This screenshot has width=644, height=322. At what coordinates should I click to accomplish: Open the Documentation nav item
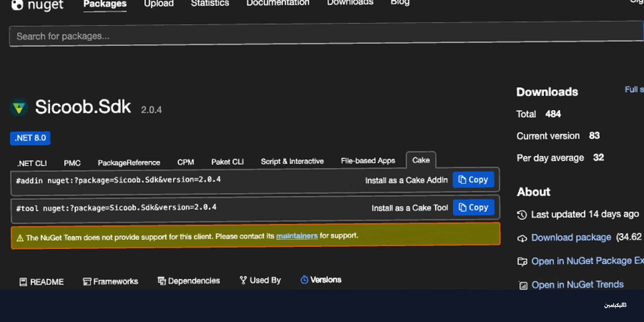coord(278,3)
